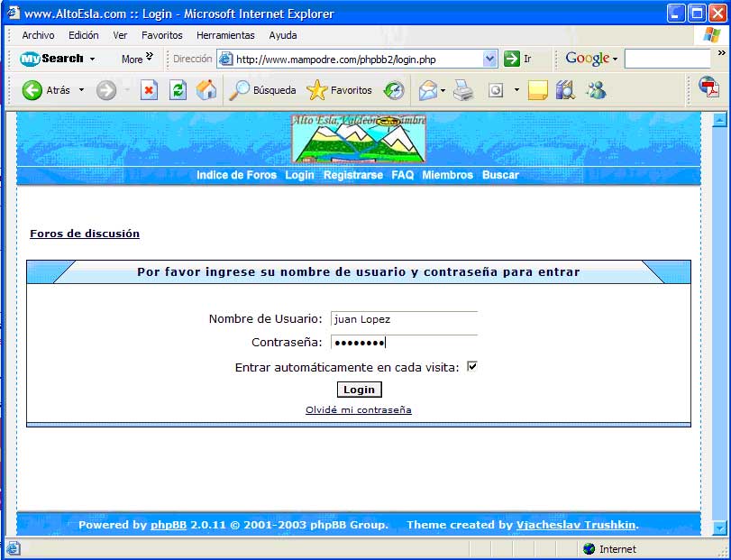
Task: Click the Nombre de Usuario text field
Action: (x=404, y=319)
